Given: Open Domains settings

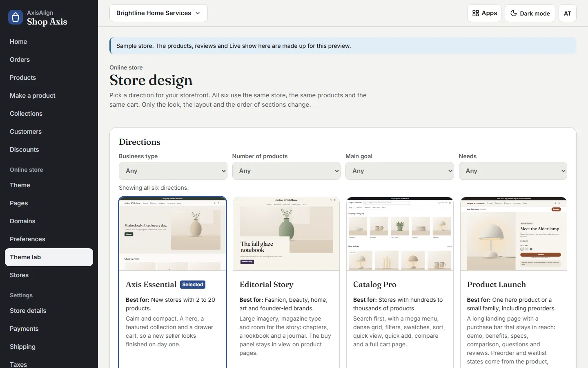Looking at the screenshot, I should tap(49, 221).
